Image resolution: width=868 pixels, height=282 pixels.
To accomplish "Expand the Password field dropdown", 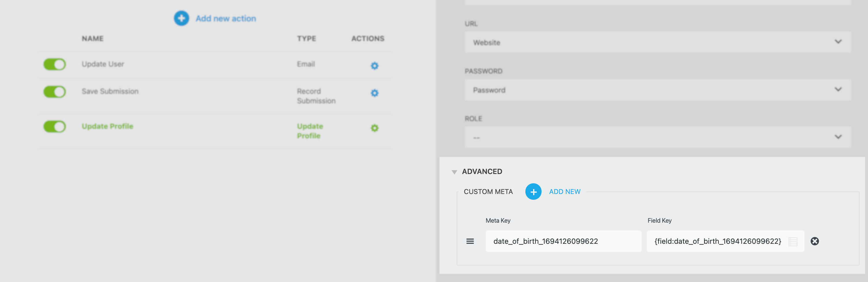I will 657,90.
